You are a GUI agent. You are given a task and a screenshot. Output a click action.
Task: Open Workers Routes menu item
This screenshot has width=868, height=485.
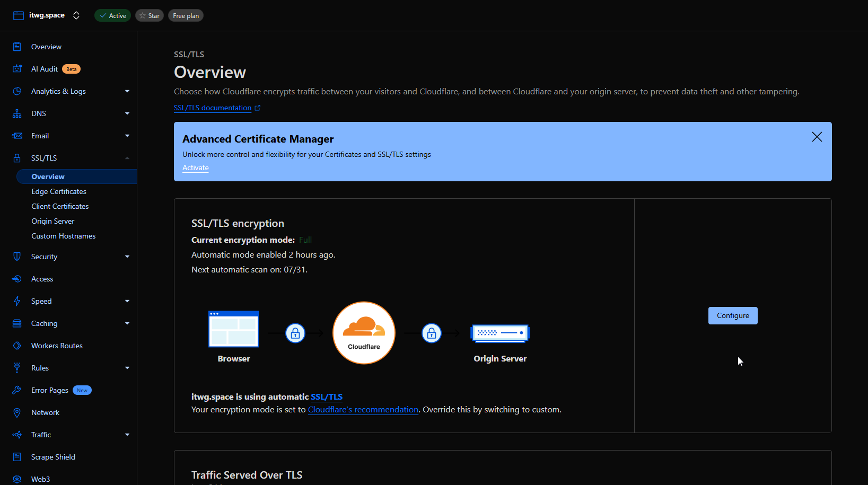click(57, 346)
